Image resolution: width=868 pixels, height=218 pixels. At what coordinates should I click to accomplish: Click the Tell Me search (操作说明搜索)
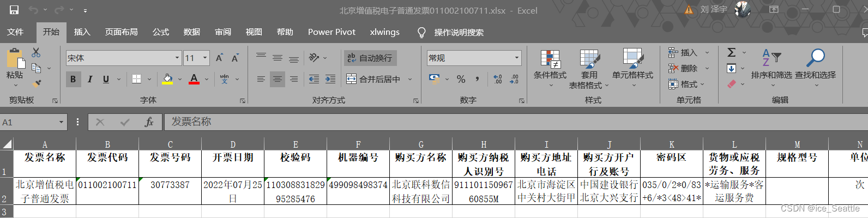coord(450,32)
